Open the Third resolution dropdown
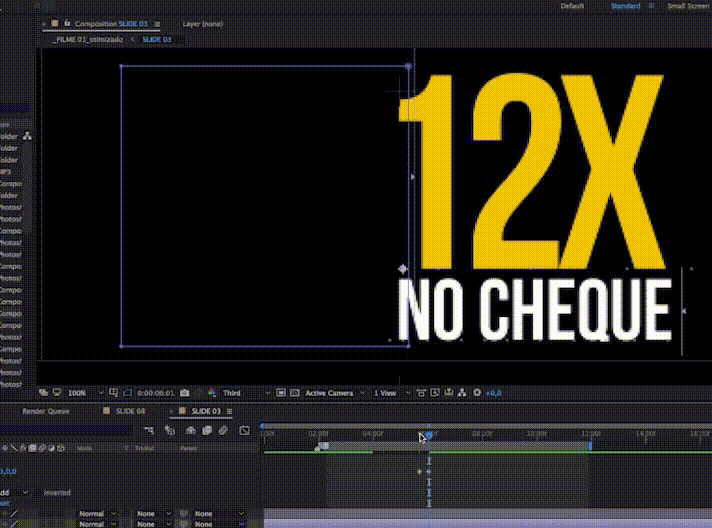 click(238, 393)
